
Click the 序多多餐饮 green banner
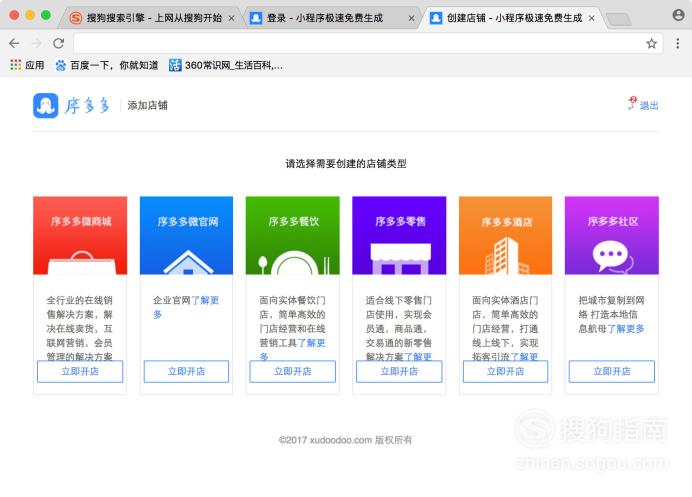coord(293,235)
